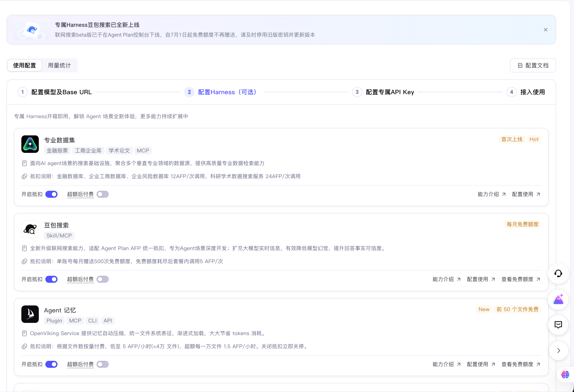Go to step 1 配置模型及Base URL
This screenshot has width=574, height=392.
(x=55, y=92)
